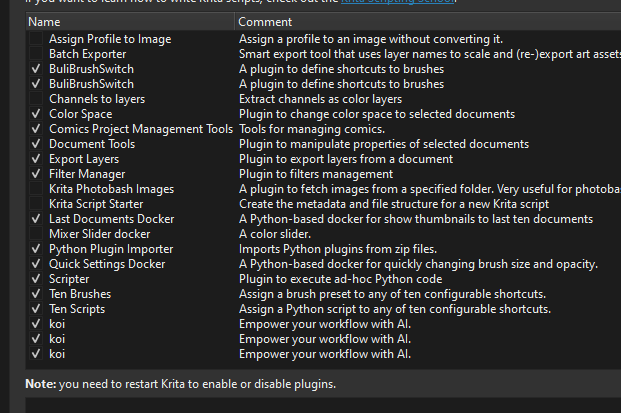Click comment 'Plugin to execute ad-hoc Python code'
The width and height of the screenshot is (621, 413).
[341, 279]
